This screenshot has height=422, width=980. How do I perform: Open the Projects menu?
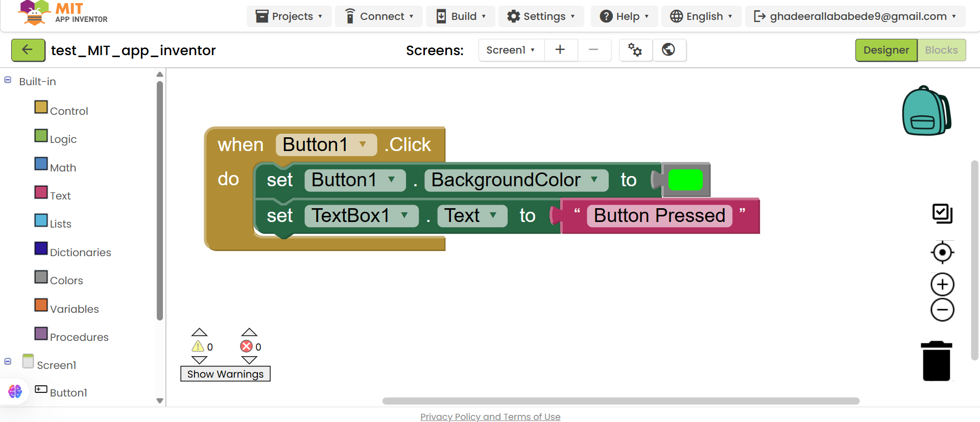coord(289,16)
